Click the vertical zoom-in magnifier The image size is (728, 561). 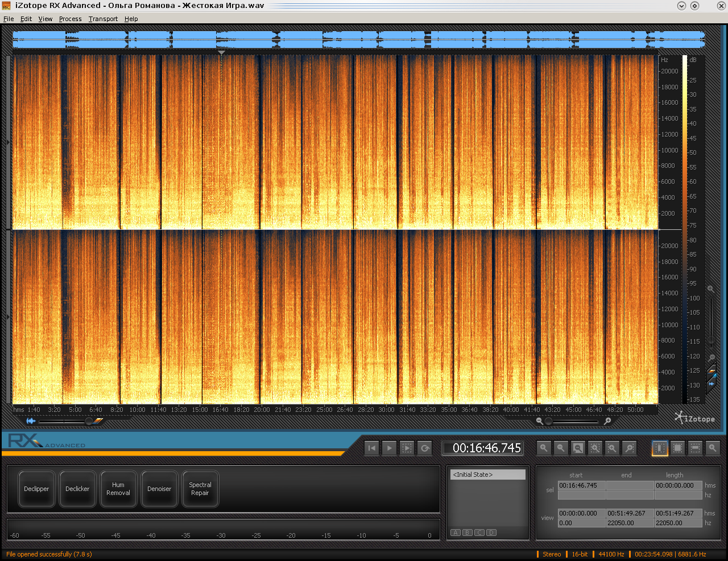coord(710,289)
